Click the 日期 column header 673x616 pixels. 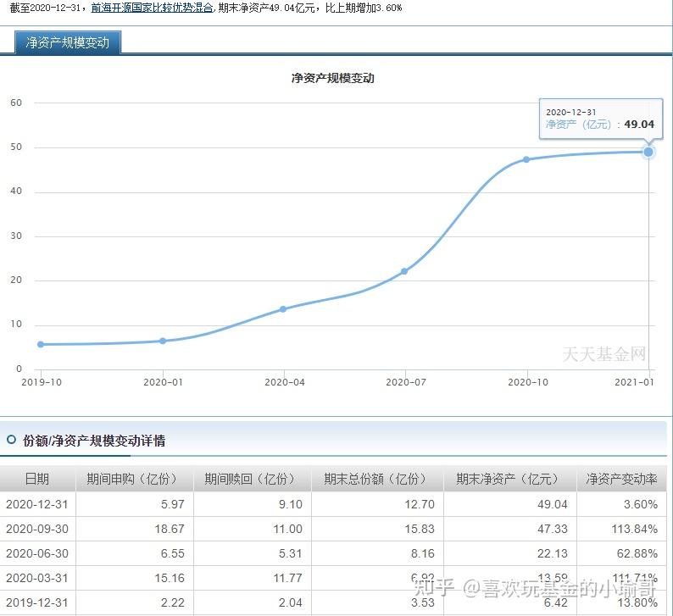point(37,479)
